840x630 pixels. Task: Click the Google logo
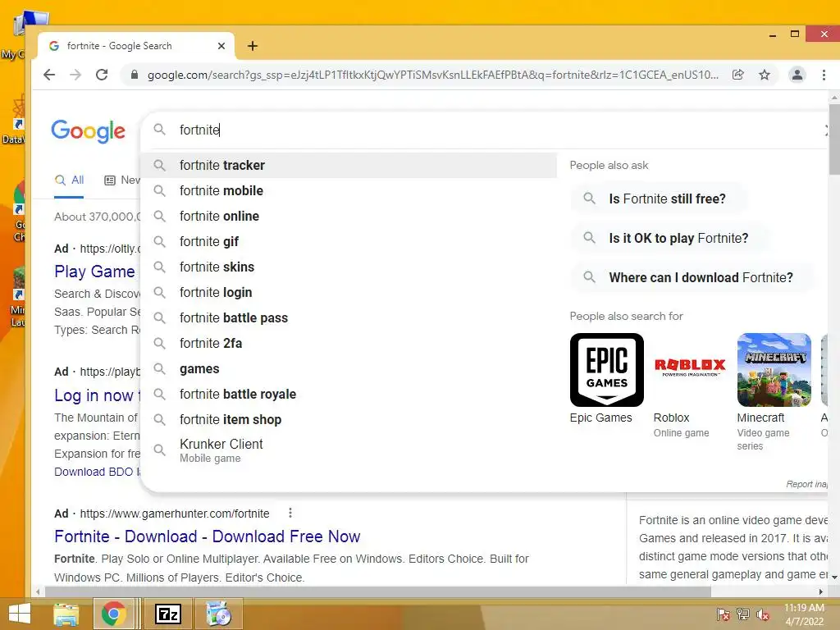89,130
